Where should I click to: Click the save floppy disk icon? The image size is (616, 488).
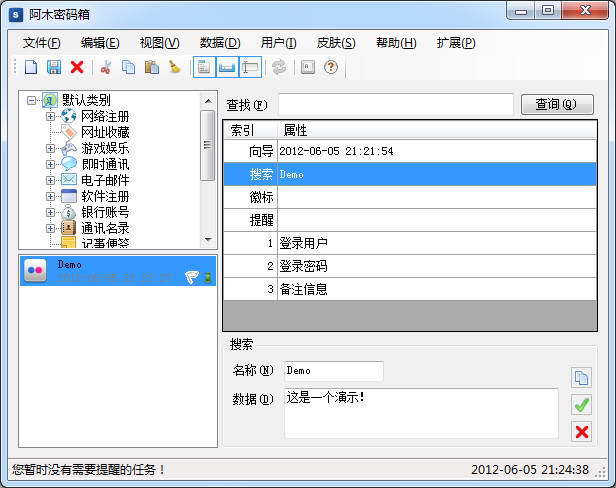coord(54,67)
